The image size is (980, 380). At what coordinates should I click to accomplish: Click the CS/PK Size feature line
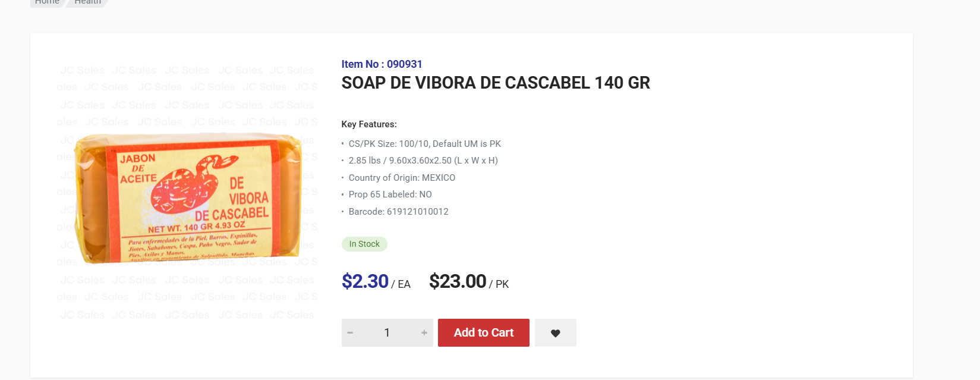click(x=424, y=144)
